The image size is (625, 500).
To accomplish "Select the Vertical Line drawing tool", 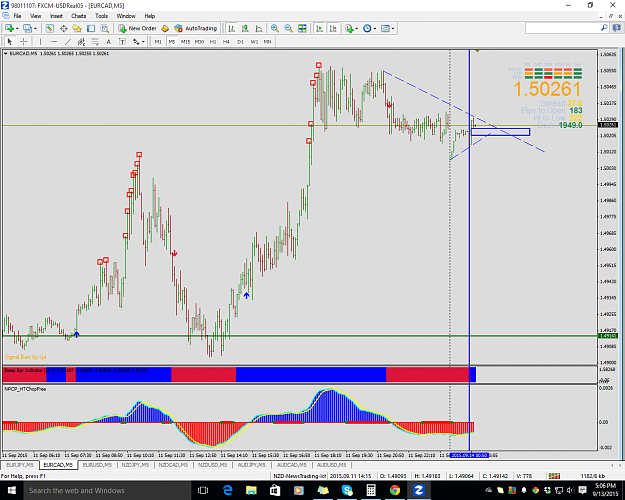I will coord(40,41).
